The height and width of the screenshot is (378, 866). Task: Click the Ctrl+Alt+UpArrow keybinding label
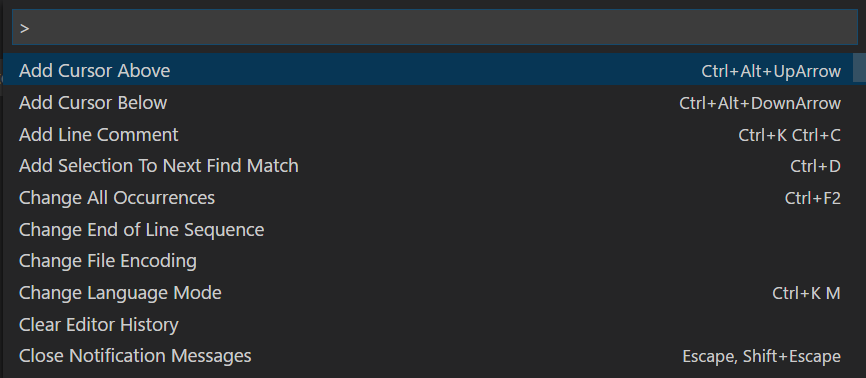771,71
